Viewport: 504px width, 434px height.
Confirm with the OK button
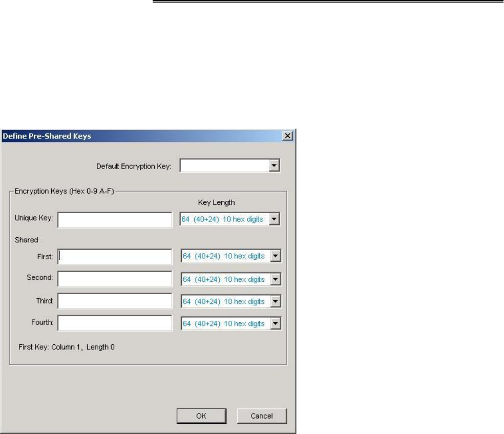[x=201, y=416]
